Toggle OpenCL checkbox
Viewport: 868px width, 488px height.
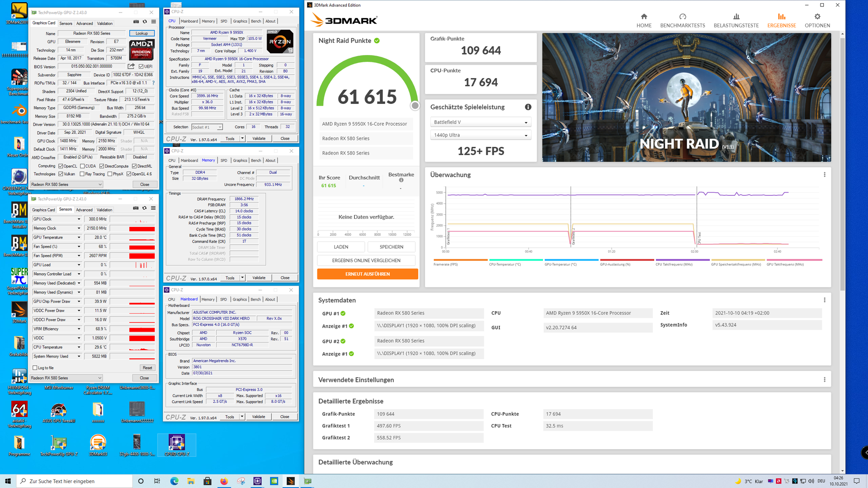(61, 166)
